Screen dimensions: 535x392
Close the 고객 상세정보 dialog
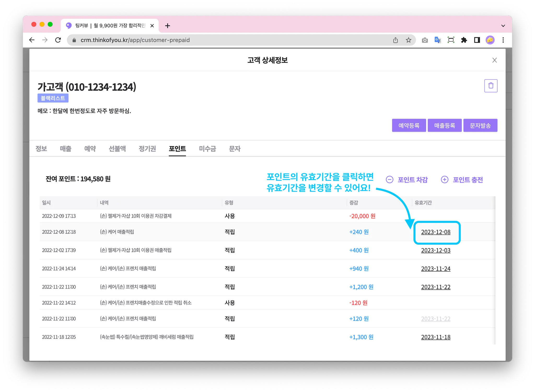[494, 60]
